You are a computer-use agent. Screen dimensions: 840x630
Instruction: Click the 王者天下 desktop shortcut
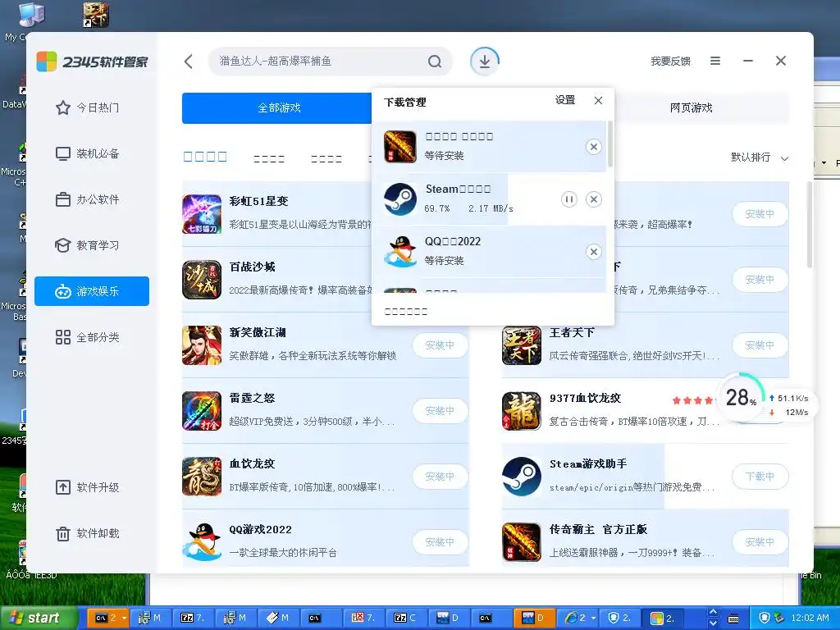click(96, 15)
